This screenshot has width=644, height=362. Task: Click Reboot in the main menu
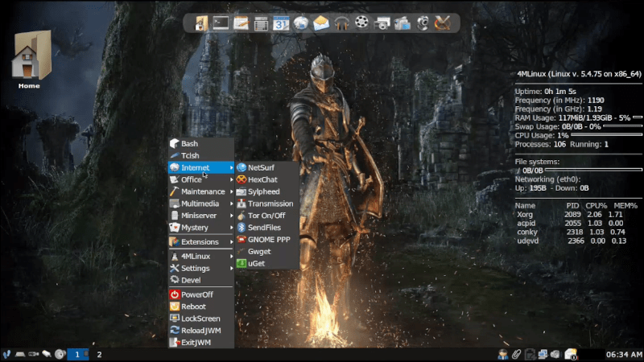pyautogui.click(x=193, y=306)
